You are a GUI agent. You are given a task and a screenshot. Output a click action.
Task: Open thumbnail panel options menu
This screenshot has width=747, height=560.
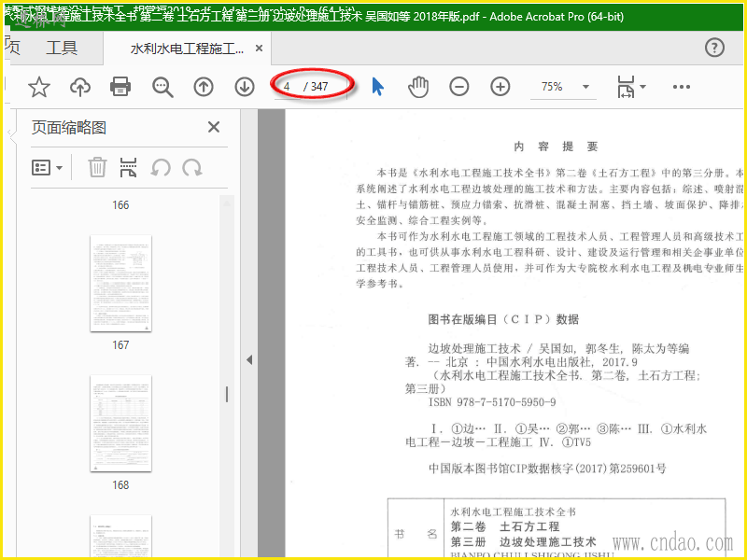(47, 168)
